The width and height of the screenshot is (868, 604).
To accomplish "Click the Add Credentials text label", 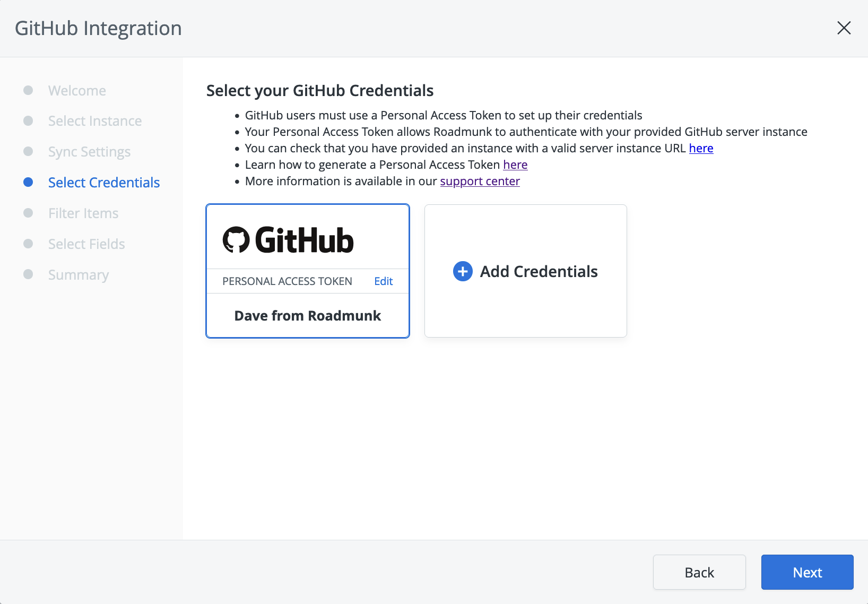I will click(x=539, y=271).
